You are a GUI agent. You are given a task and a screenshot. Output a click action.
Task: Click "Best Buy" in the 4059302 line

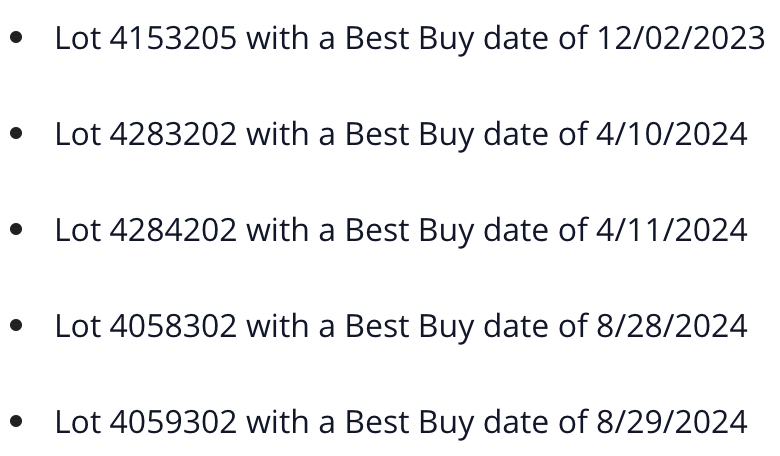pyautogui.click(x=410, y=424)
